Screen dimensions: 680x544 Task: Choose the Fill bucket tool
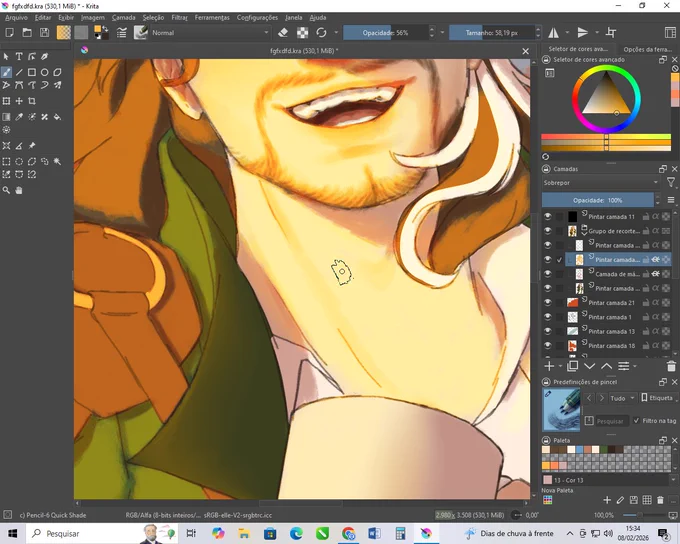pyautogui.click(x=57, y=117)
